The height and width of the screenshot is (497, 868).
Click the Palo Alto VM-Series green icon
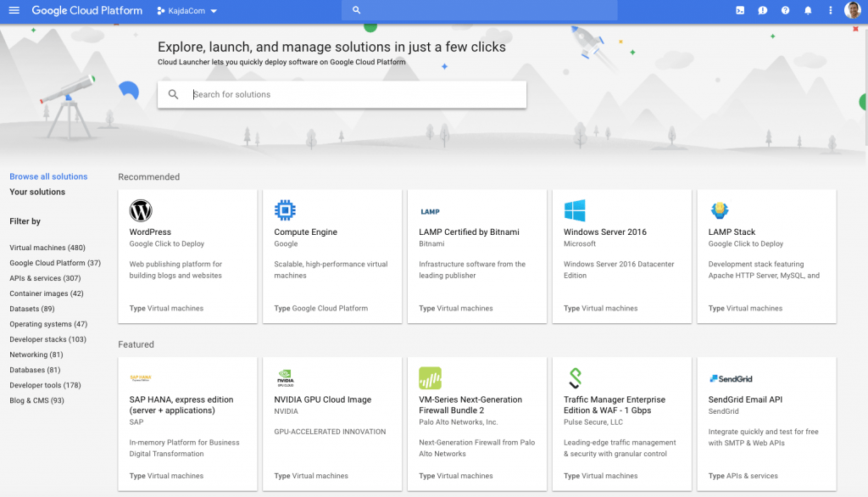click(x=430, y=378)
